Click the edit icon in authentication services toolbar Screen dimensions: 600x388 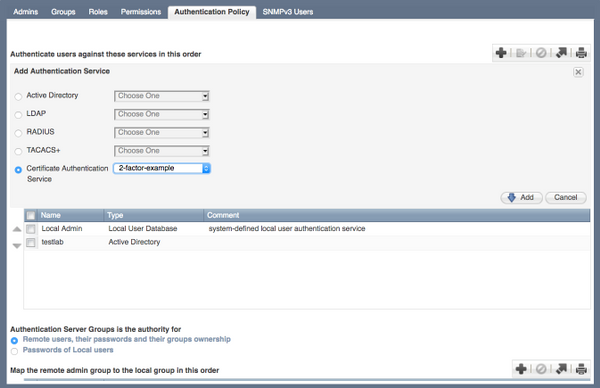(521, 53)
